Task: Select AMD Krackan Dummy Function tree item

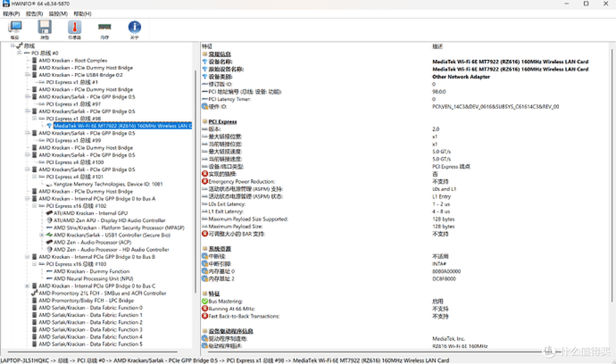Action: (91, 271)
